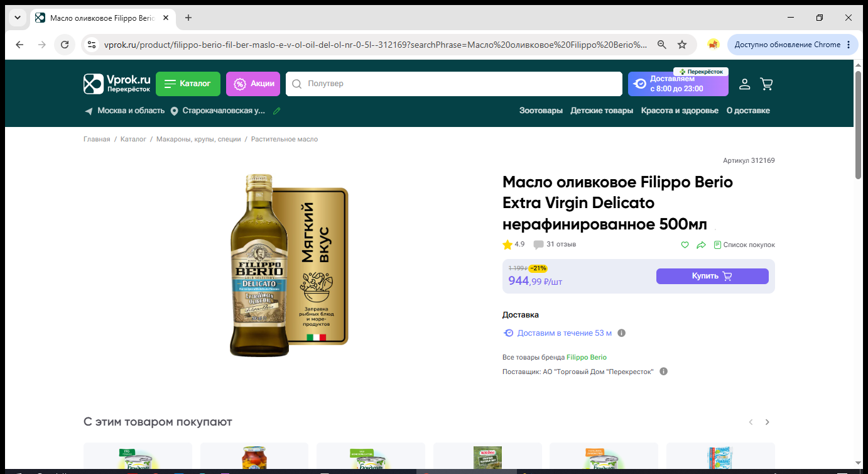Open О доставке page
Screen dimensions: 868x474
click(x=748, y=111)
